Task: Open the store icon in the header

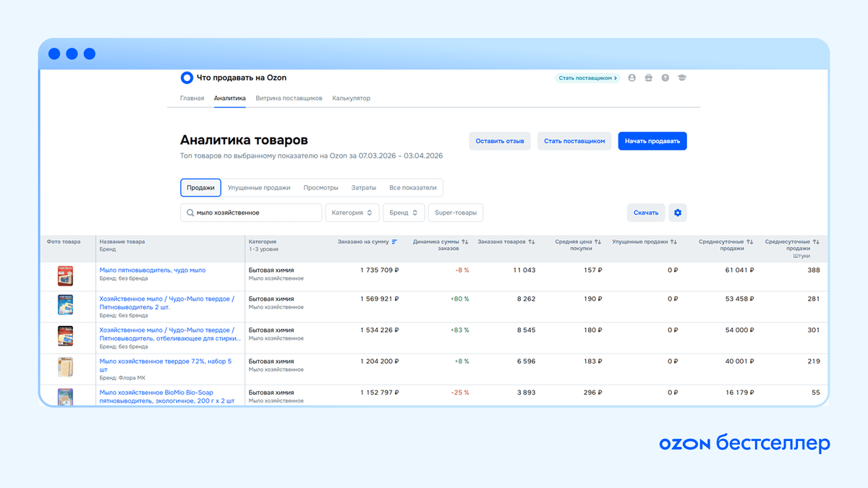Action: 648,78
